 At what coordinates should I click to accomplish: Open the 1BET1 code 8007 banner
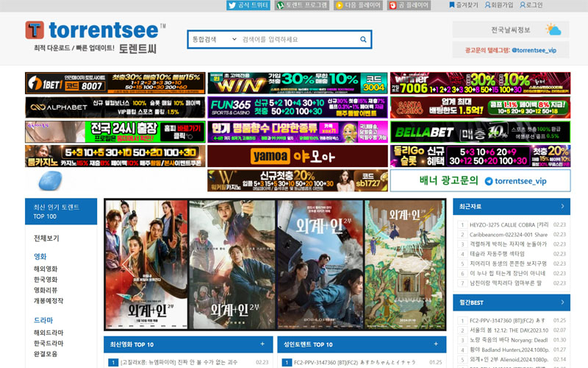coord(115,83)
